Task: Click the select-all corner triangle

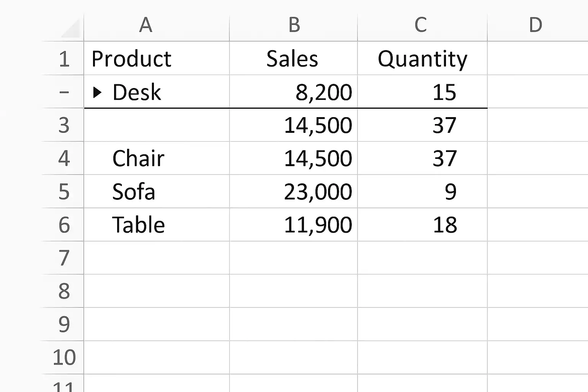Action: click(72, 29)
